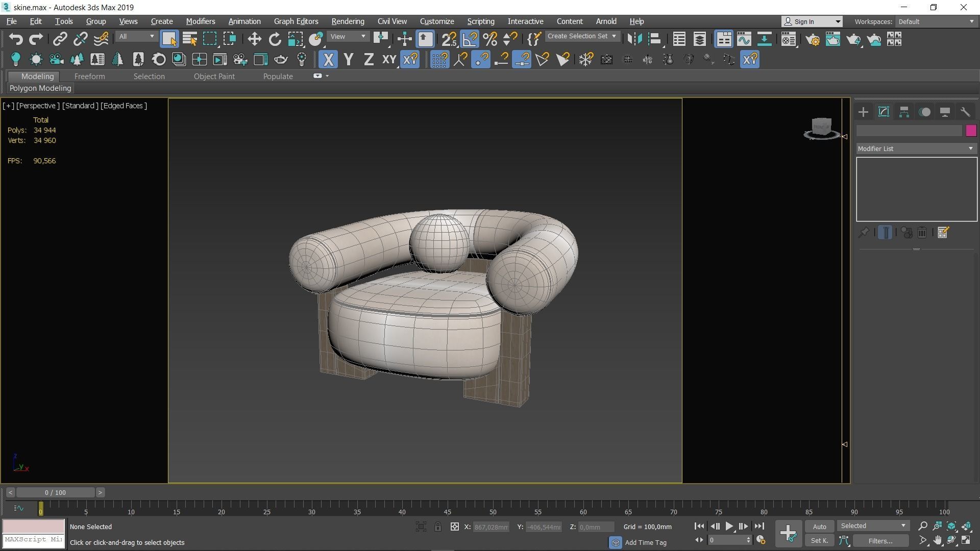Open the Modifiers menu
The width and height of the screenshot is (980, 551).
point(200,21)
